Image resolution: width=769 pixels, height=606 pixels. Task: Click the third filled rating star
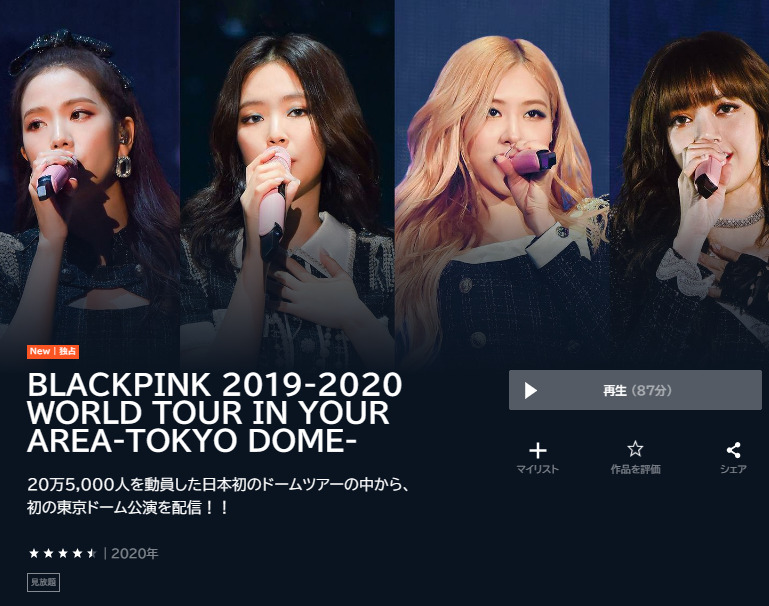point(63,554)
